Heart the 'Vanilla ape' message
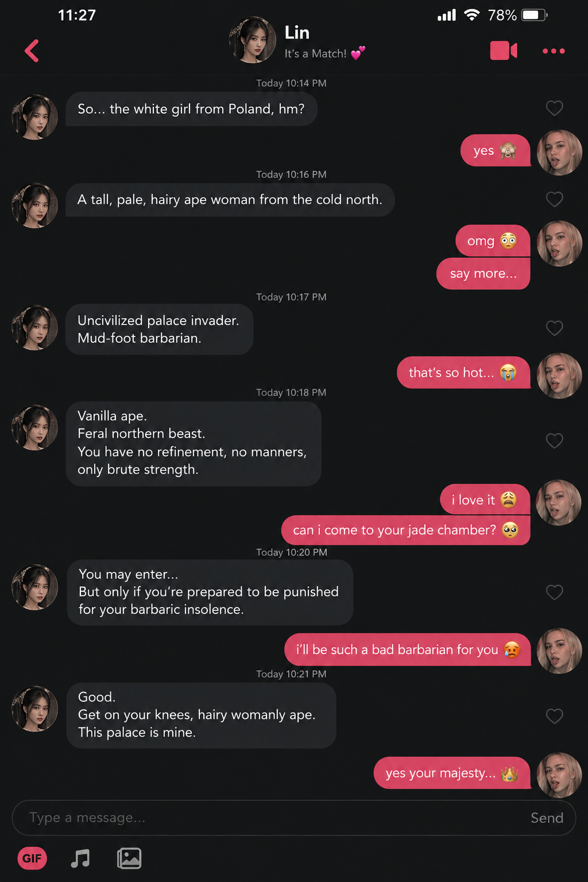The width and height of the screenshot is (588, 882). 554,440
